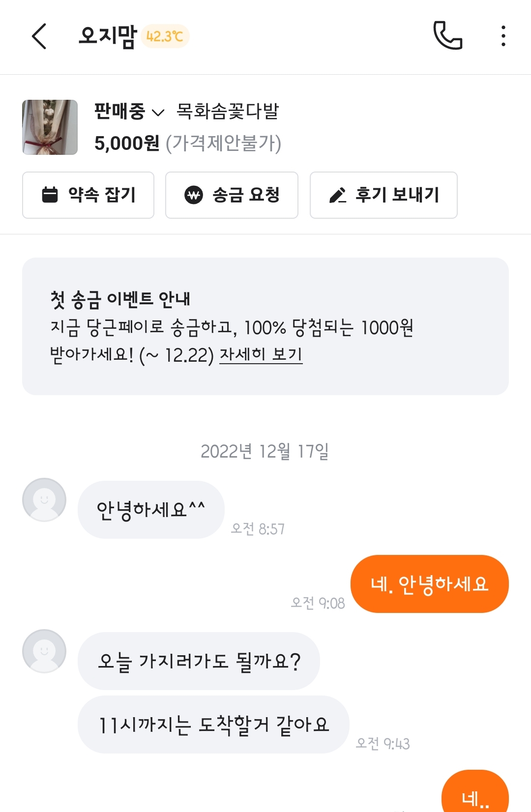Tap the won coin icon for 송금 요청

(x=194, y=195)
